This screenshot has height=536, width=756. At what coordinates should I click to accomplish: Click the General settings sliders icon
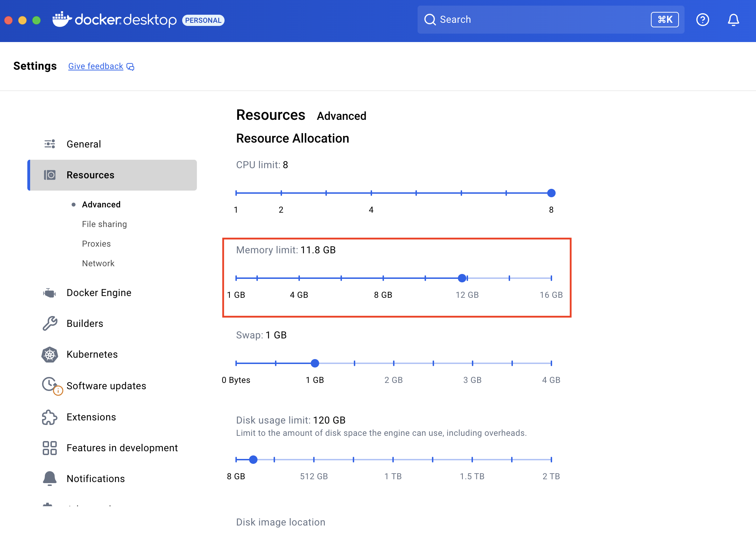point(50,144)
